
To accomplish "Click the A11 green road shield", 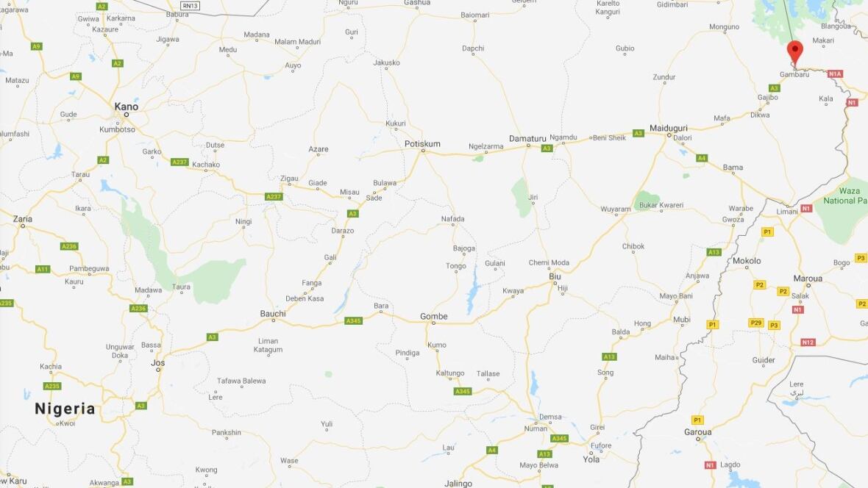I will (x=43, y=269).
